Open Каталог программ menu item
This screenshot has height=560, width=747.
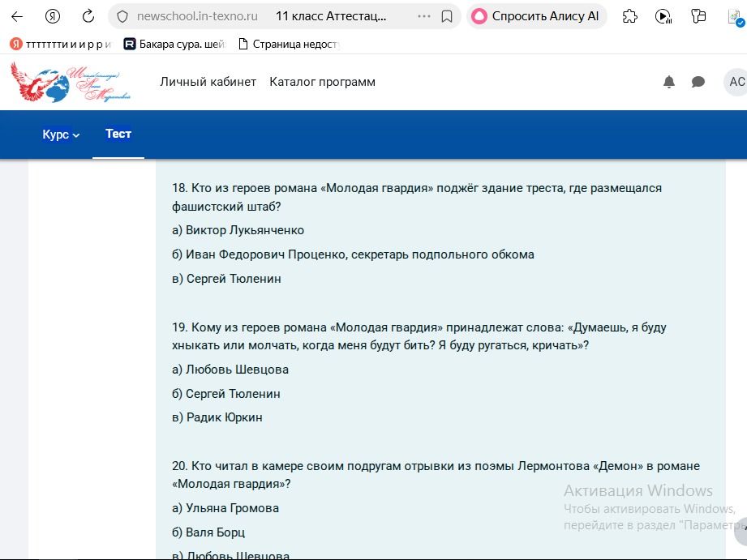point(322,82)
